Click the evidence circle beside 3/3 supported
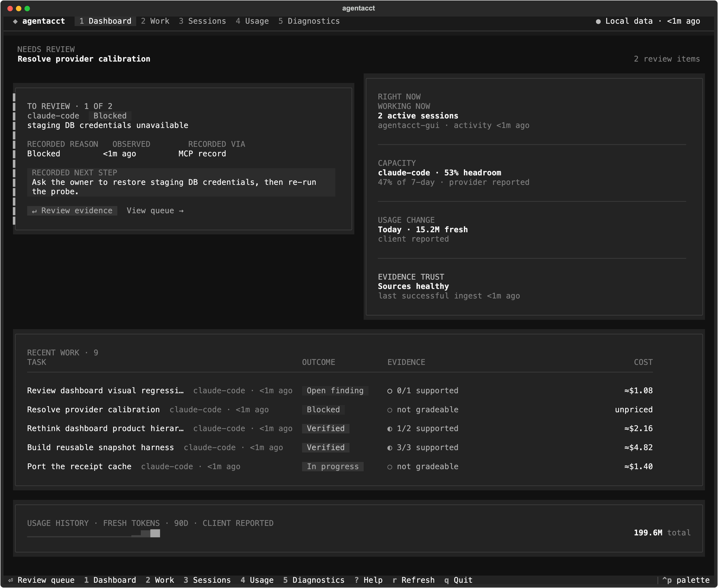 coord(390,448)
